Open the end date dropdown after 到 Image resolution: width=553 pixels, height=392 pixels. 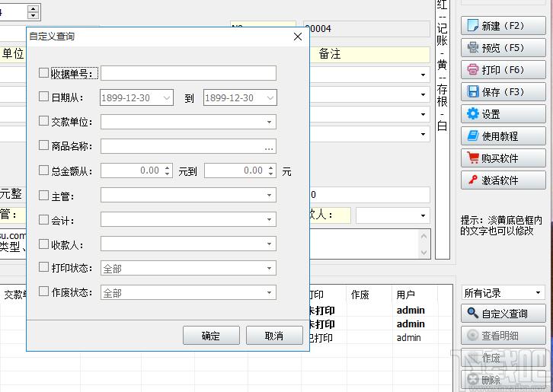pyautogui.click(x=270, y=97)
